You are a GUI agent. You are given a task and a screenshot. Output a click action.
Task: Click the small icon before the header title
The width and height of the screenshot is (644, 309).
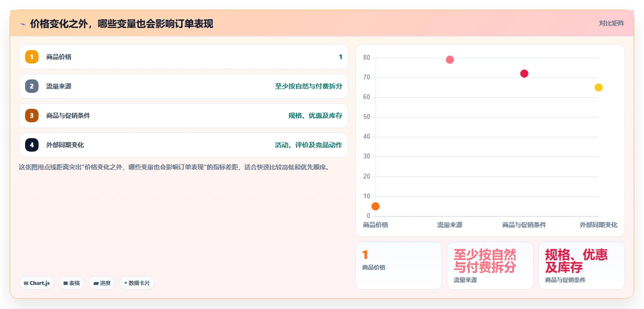point(23,24)
